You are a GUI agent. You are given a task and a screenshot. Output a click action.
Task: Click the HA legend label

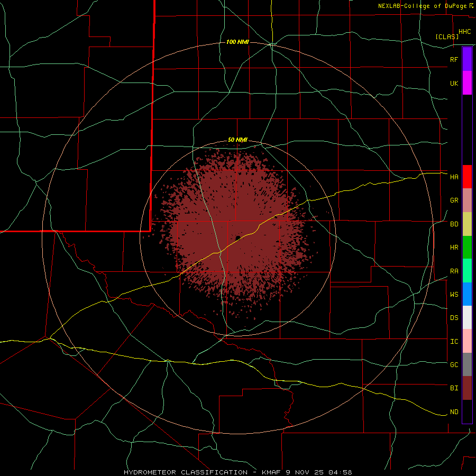[x=454, y=177]
